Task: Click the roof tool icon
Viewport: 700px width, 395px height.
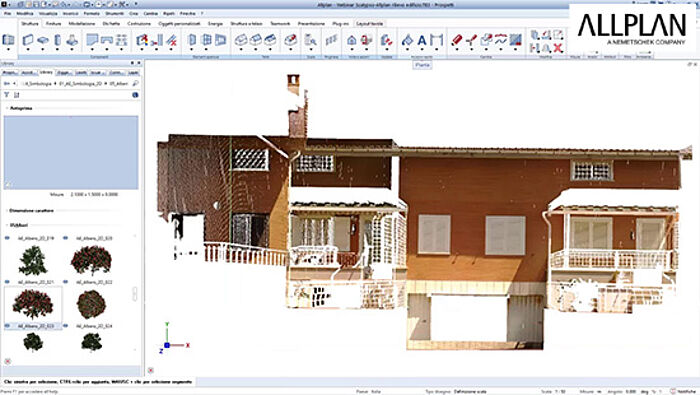Action: [x=352, y=40]
